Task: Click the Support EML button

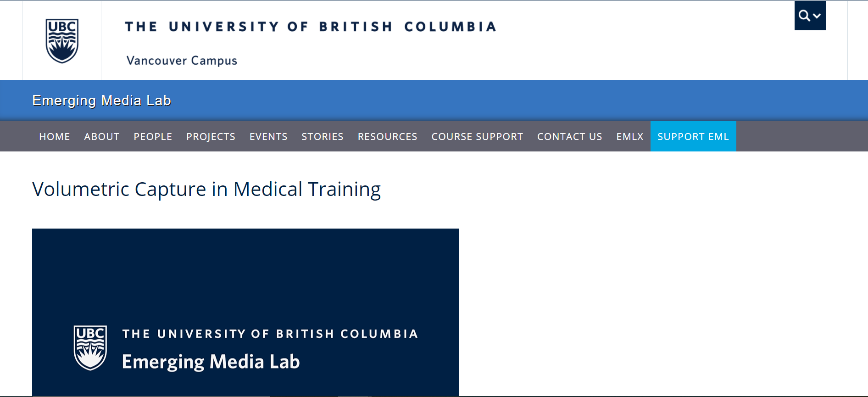Action: 693,136
